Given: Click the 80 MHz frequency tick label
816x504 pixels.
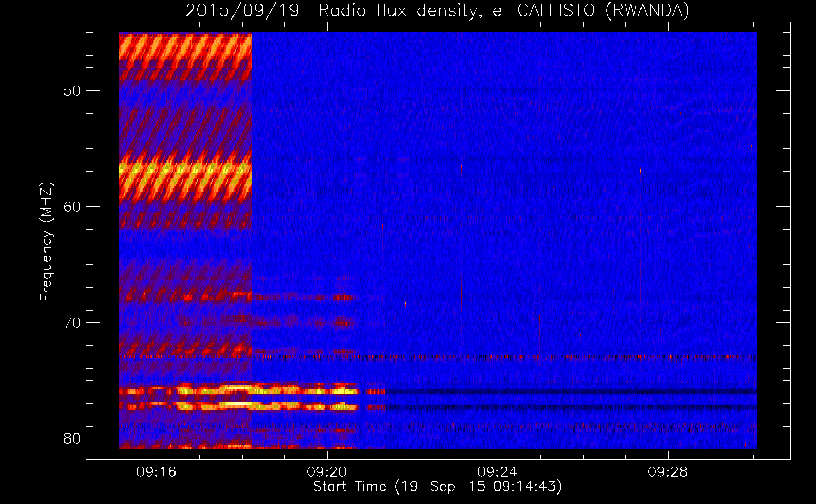Looking at the screenshot, I should tap(72, 438).
